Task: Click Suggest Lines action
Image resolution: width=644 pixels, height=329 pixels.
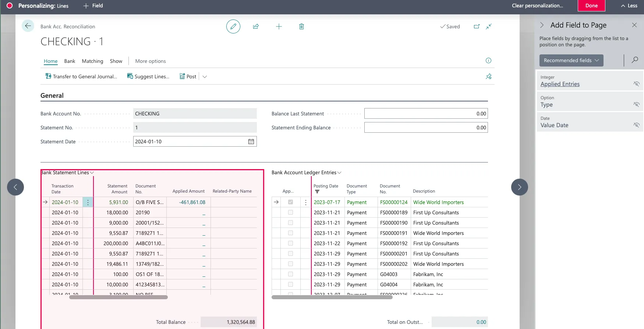Action: pyautogui.click(x=148, y=76)
